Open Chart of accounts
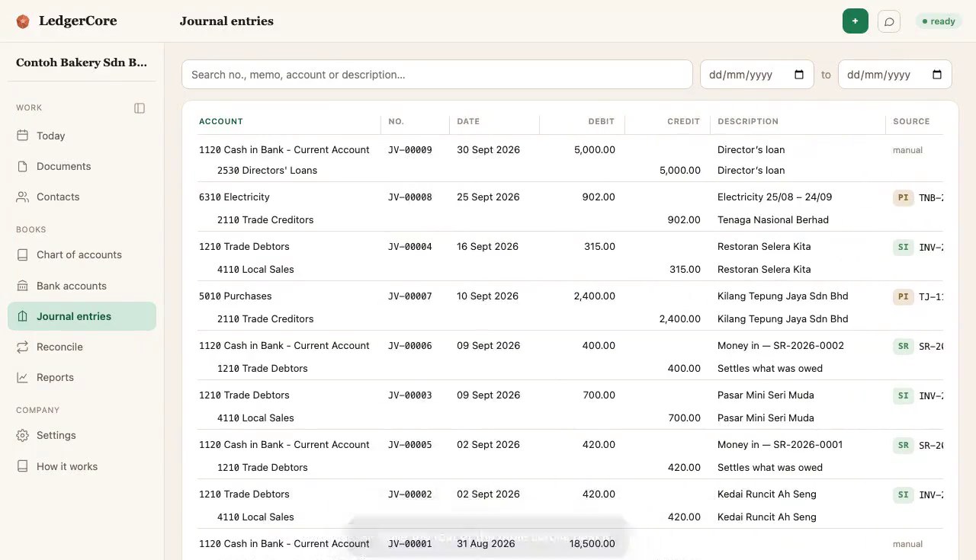The height and width of the screenshot is (560, 976). click(x=82, y=254)
